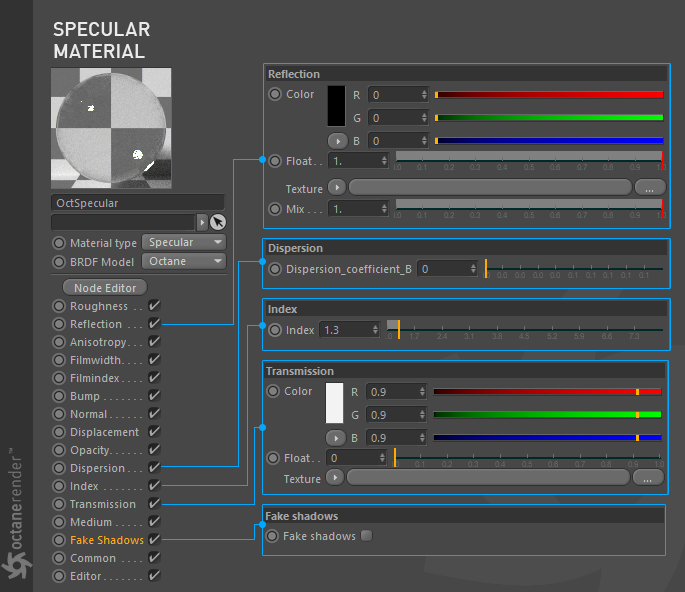Viewport: 685px width, 592px height.
Task: Toggle the Roughness channel checkbox
Action: tap(154, 305)
